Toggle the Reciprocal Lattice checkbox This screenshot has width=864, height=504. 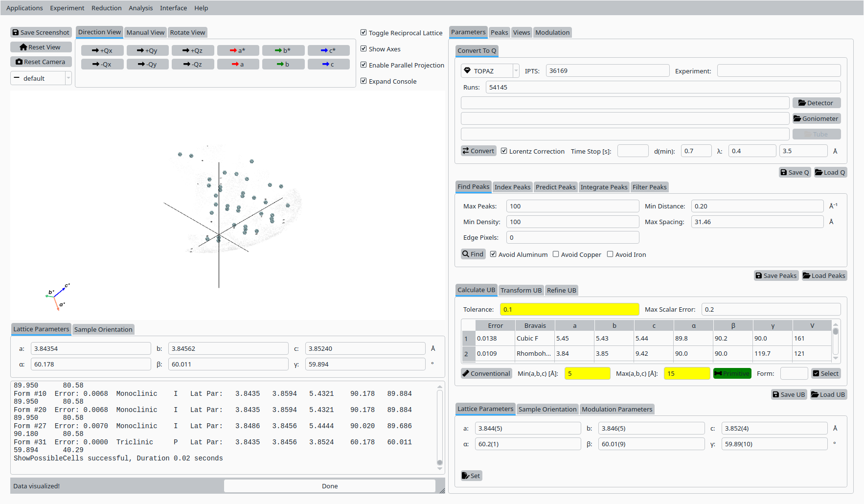(364, 33)
